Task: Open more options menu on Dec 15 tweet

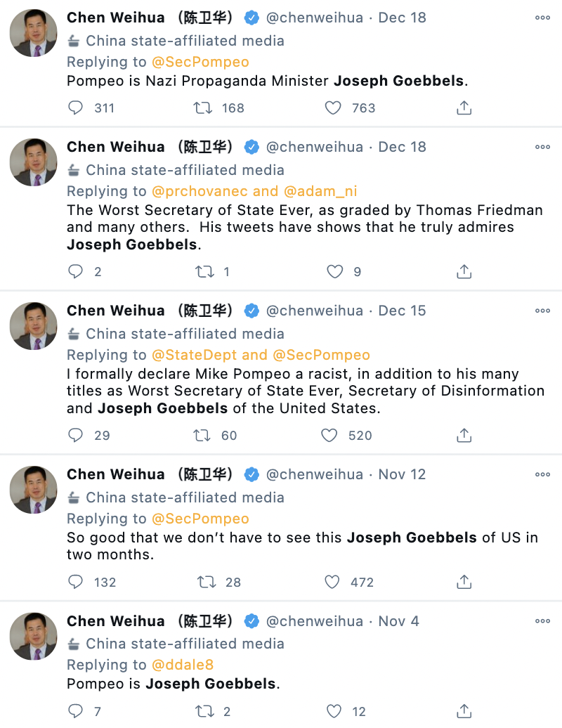Action: 542,311
